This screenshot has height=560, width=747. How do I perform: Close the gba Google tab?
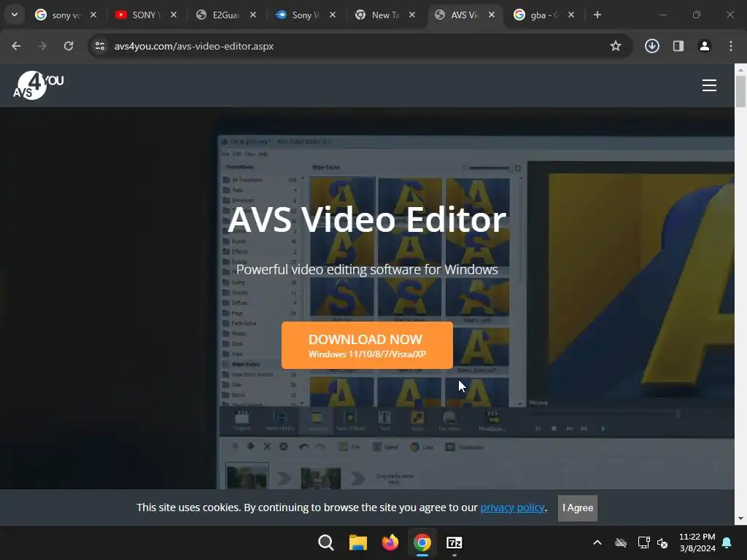571,15
